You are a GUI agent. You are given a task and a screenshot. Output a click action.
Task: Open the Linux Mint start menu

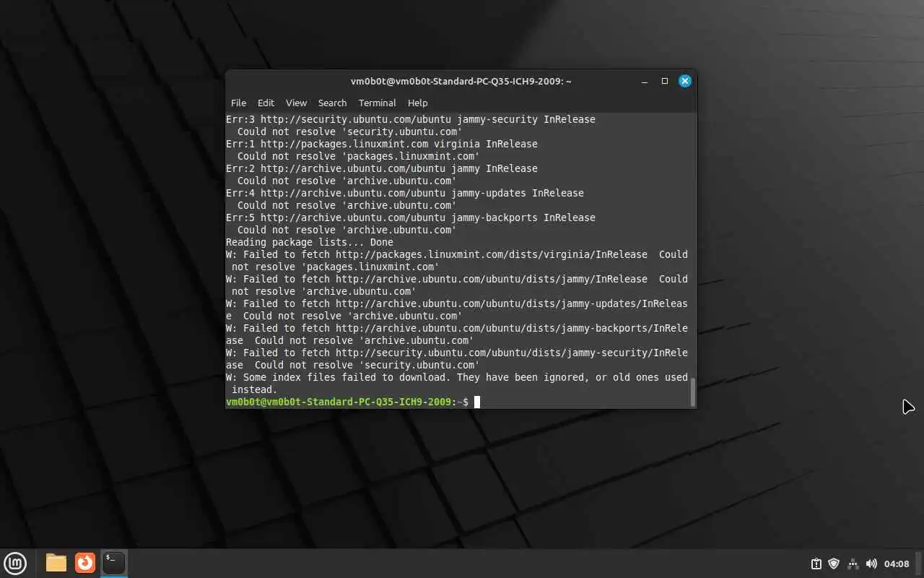[x=15, y=563]
